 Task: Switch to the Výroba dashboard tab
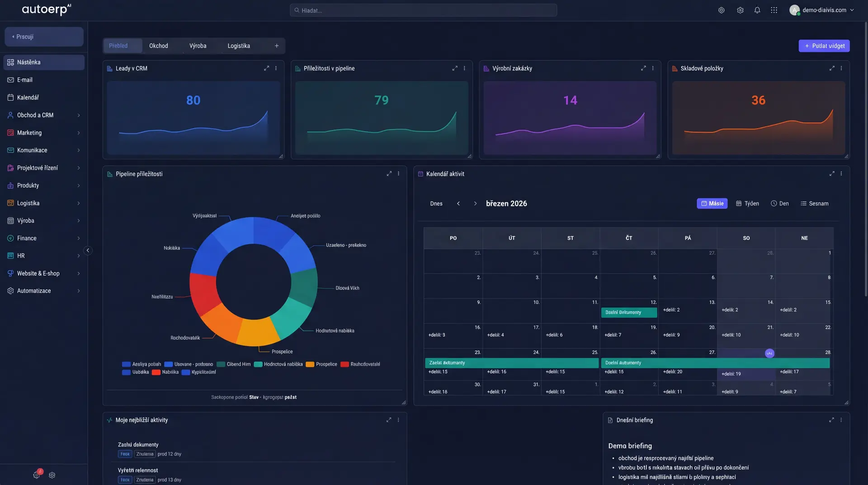(198, 46)
